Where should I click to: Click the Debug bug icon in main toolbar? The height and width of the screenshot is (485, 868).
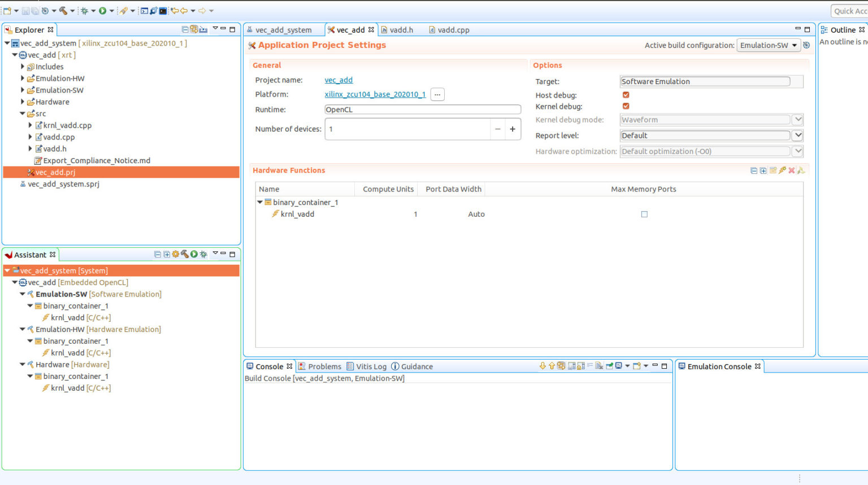(x=84, y=11)
